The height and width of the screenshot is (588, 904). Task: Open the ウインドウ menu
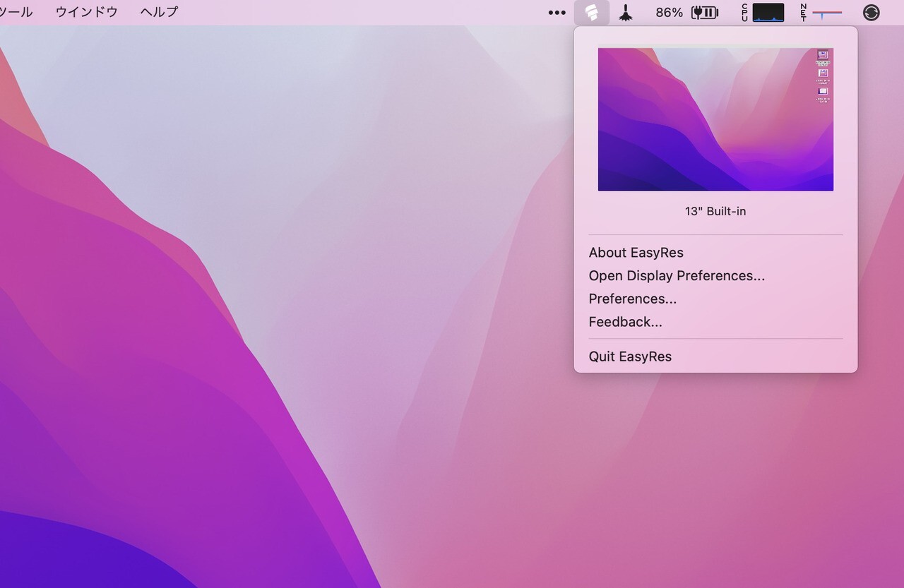[x=85, y=12]
